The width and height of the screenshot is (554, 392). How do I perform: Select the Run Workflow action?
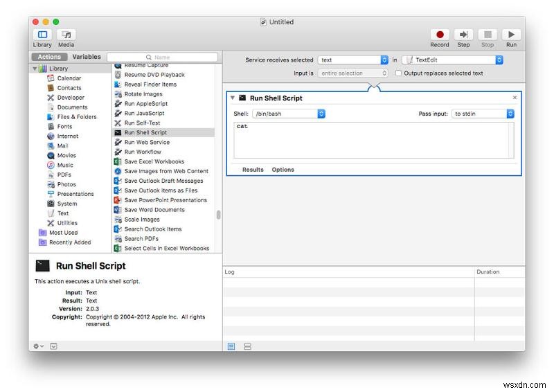click(x=143, y=152)
